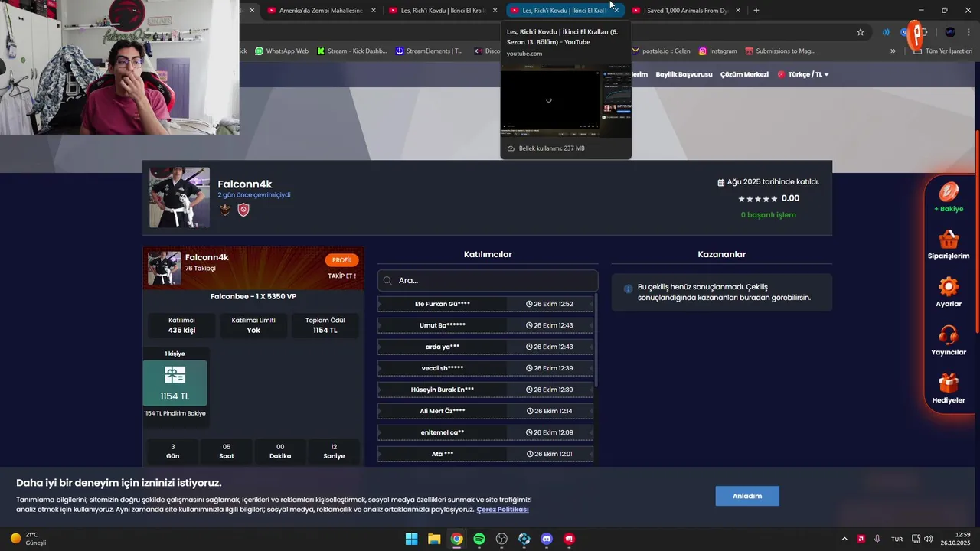The width and height of the screenshot is (980, 551).
Task: Open the weather widget showing 21°C
Action: (x=29, y=539)
